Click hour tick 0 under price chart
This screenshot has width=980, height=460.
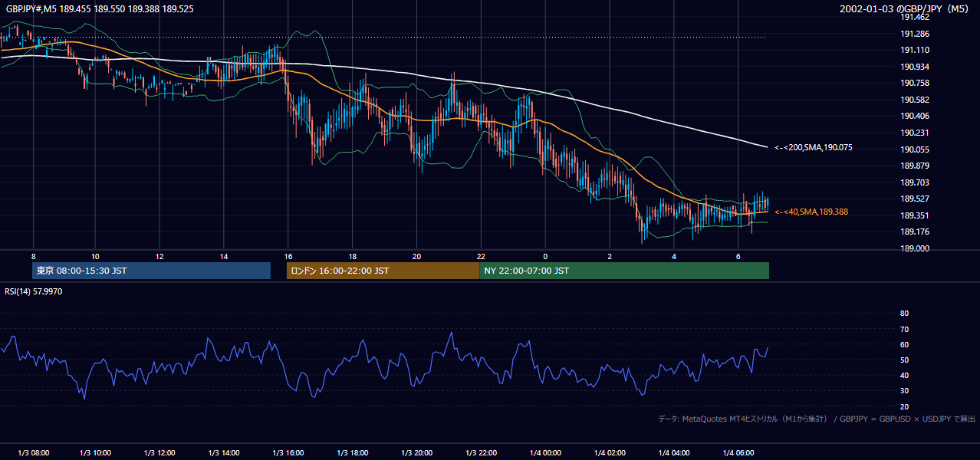tap(545, 256)
